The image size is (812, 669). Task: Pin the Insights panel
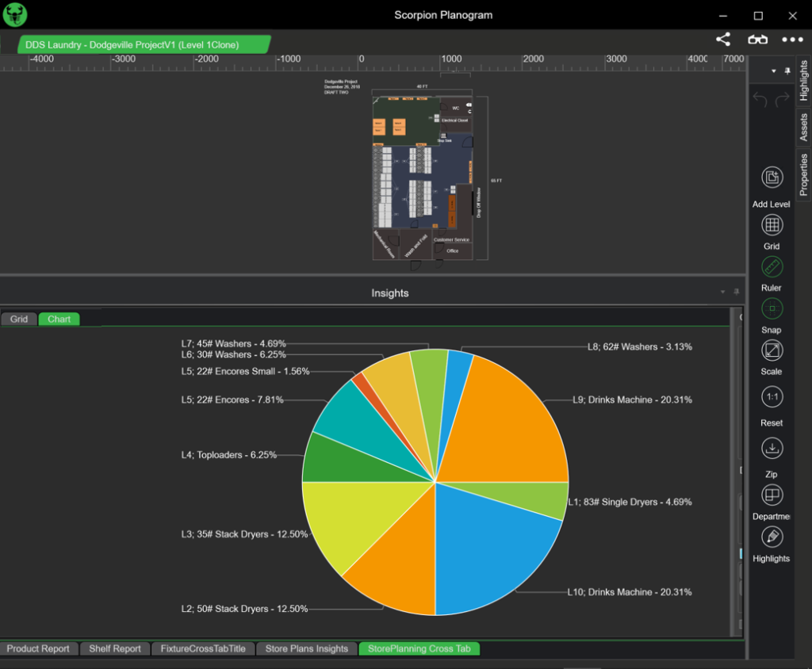pos(735,292)
